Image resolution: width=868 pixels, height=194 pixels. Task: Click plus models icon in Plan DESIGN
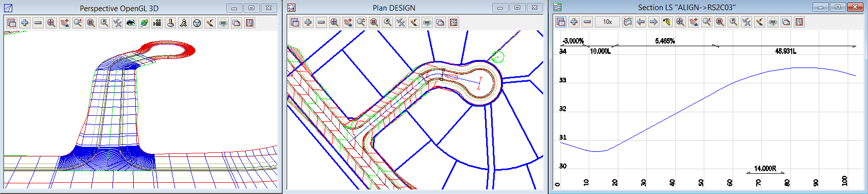[308, 22]
